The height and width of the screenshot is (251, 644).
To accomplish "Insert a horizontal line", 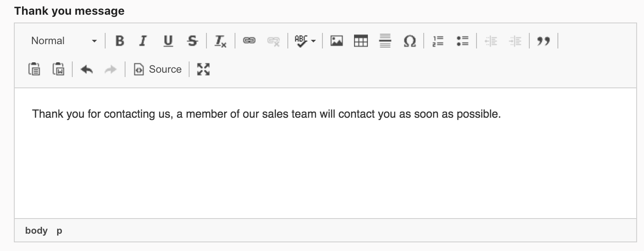I will point(385,41).
